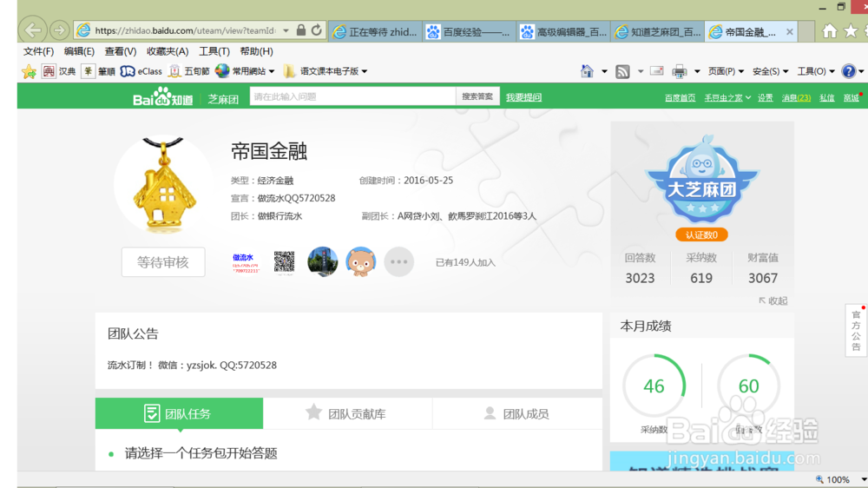This screenshot has height=488, width=868.
Task: Open the 收藏夹(A) menu
Action: point(168,51)
